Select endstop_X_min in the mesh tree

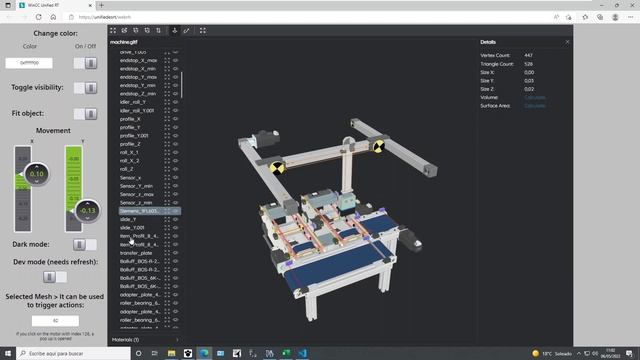(138, 69)
